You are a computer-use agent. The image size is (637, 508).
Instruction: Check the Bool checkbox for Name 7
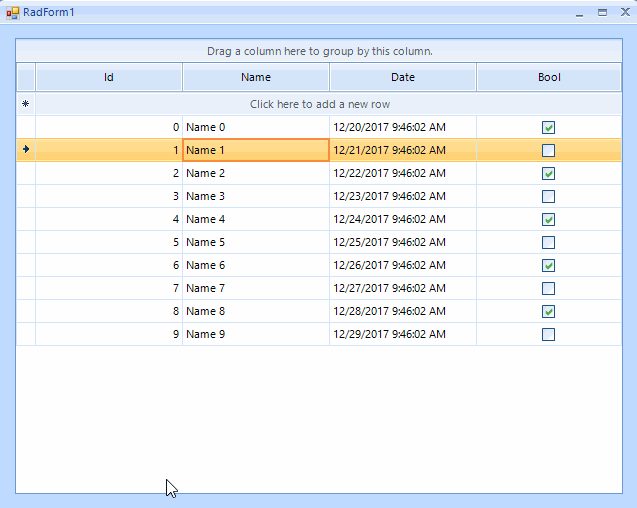pyautogui.click(x=548, y=288)
